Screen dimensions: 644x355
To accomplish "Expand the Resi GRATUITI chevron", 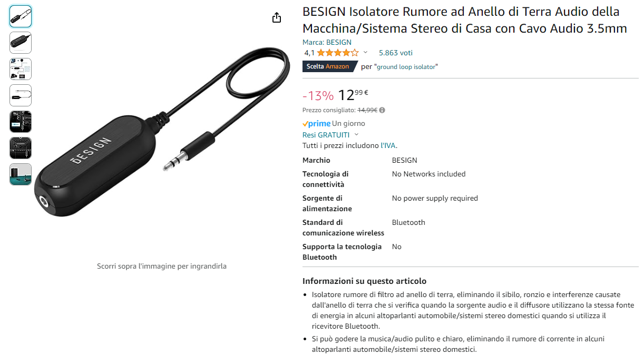I will pos(356,135).
